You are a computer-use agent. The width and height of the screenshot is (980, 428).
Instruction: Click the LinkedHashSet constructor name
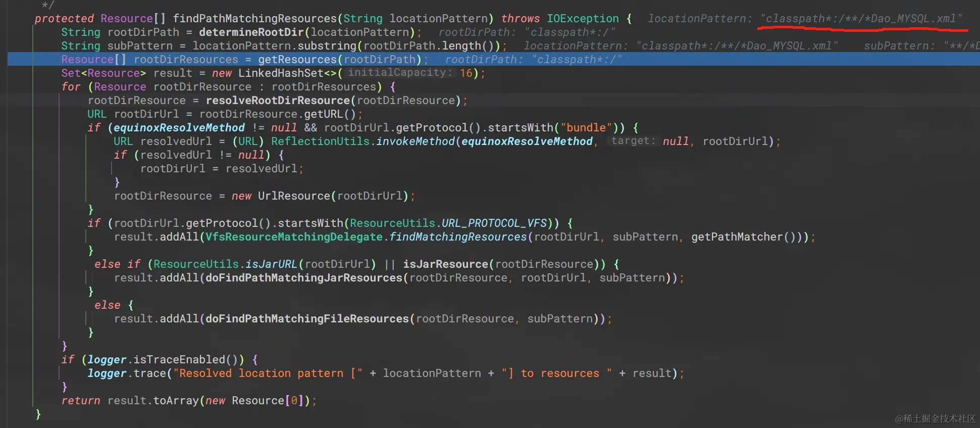click(x=281, y=73)
